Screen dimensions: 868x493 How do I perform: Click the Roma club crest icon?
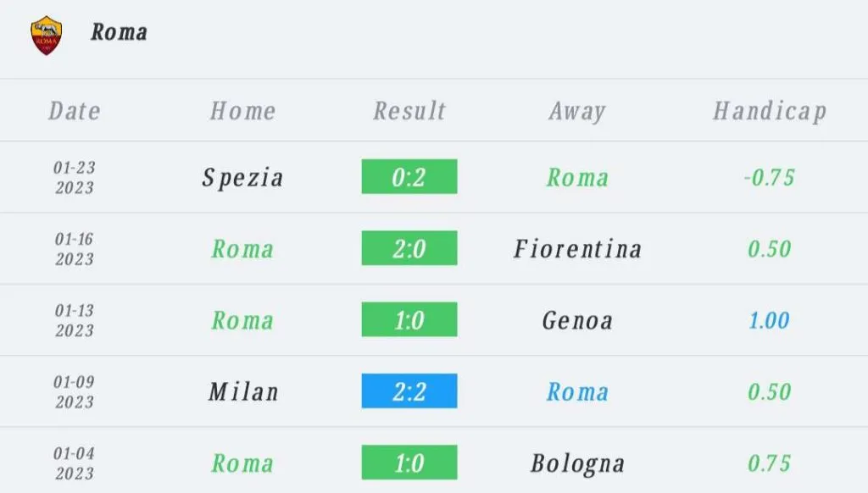tap(45, 36)
